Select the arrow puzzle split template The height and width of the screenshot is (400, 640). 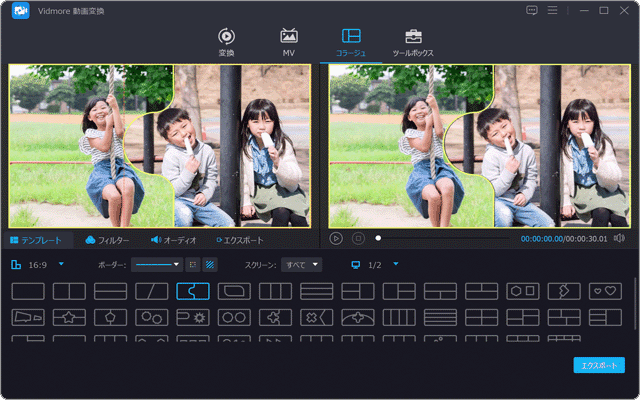pyautogui.click(x=564, y=291)
